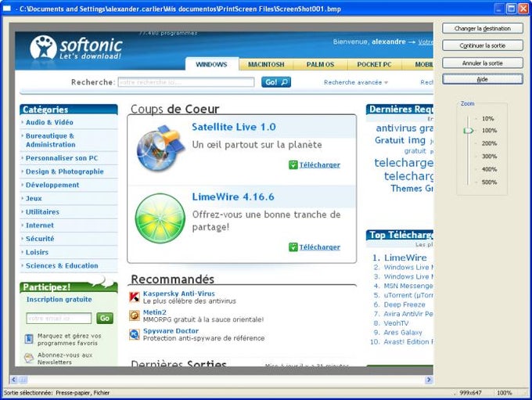The image size is (532, 400).
Task: Click the Télécharger link for Satellite Live
Action: pyautogui.click(x=320, y=165)
